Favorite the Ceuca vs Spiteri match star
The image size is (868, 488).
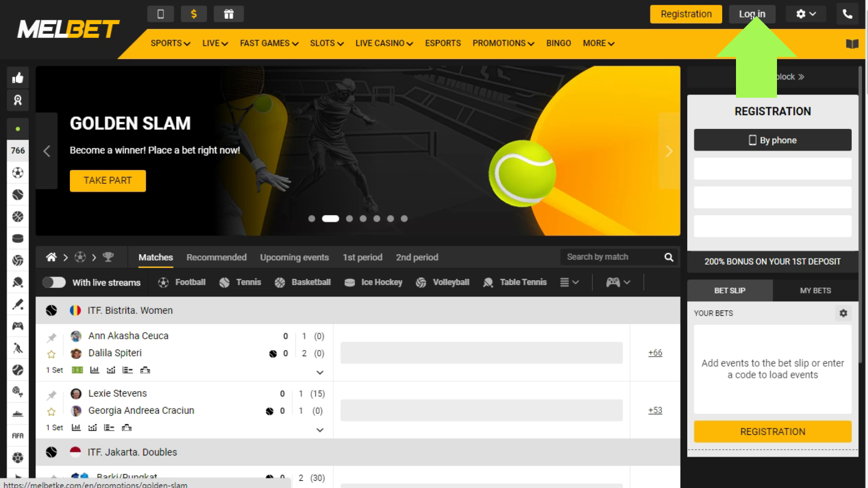51,354
